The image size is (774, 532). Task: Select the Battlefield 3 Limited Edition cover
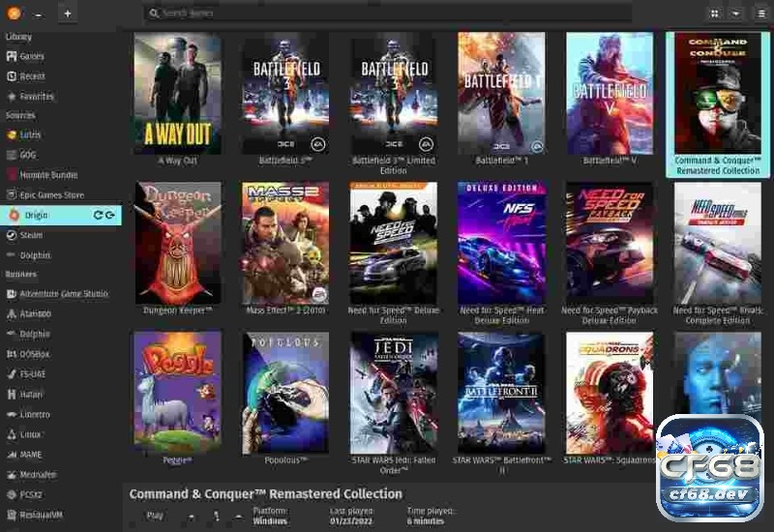click(394, 93)
